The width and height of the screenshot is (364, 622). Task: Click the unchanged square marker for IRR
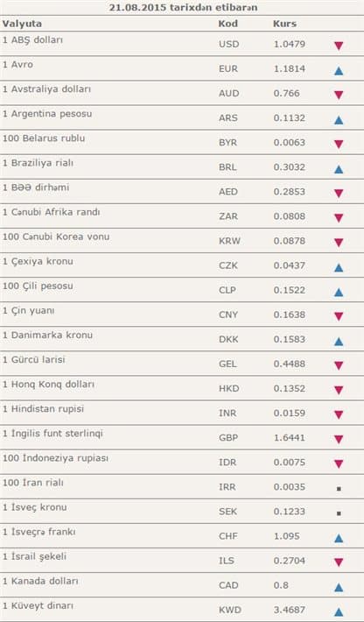(339, 489)
